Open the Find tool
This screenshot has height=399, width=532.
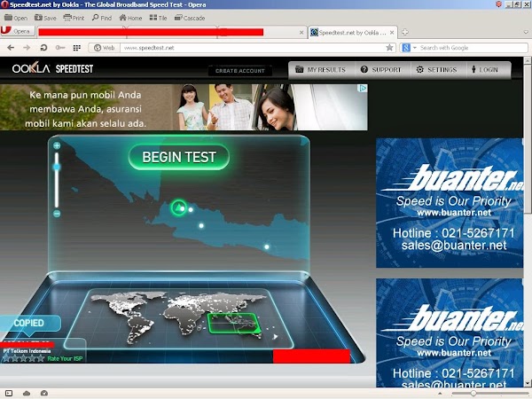[102, 18]
